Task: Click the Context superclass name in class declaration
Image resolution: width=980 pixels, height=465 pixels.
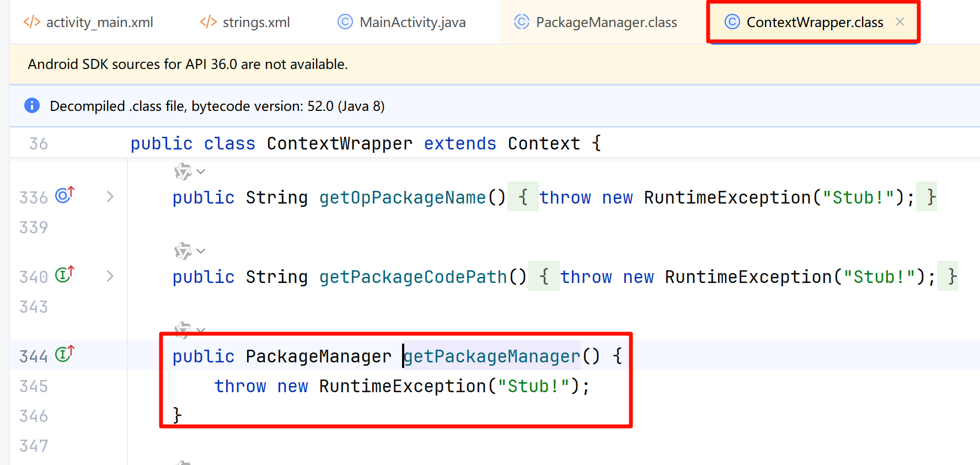Action: point(543,144)
